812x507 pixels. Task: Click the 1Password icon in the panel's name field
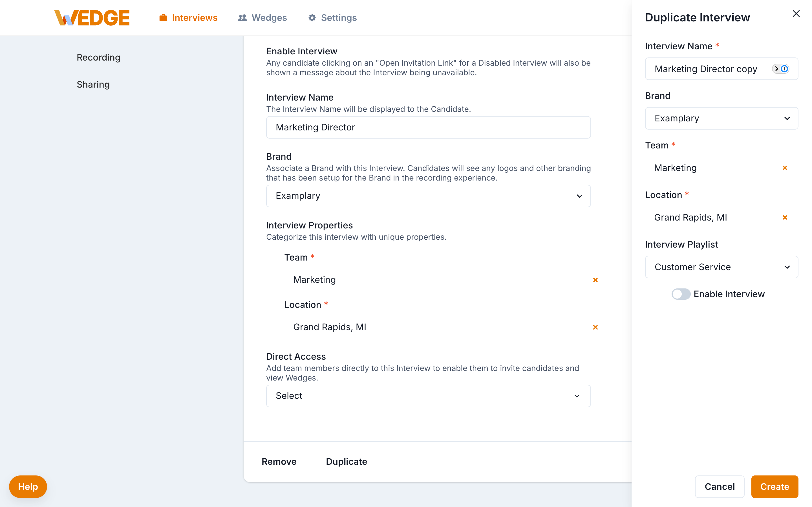point(784,69)
